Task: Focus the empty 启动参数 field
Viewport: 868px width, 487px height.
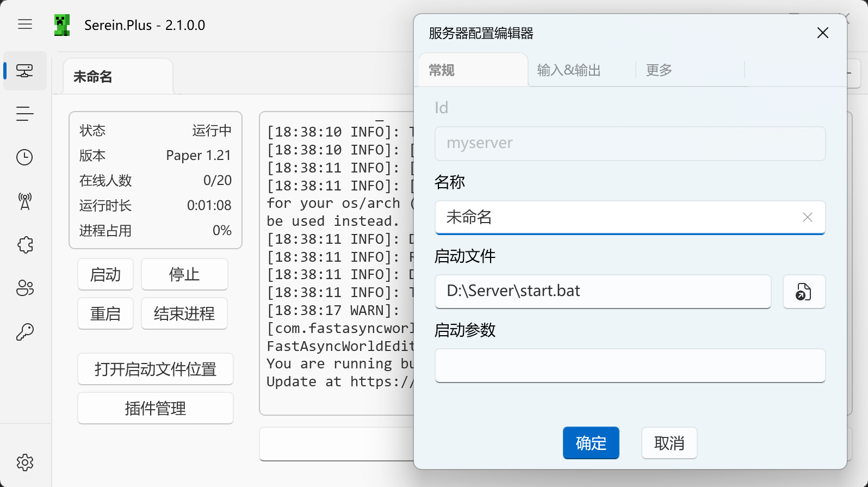Action: [x=630, y=366]
